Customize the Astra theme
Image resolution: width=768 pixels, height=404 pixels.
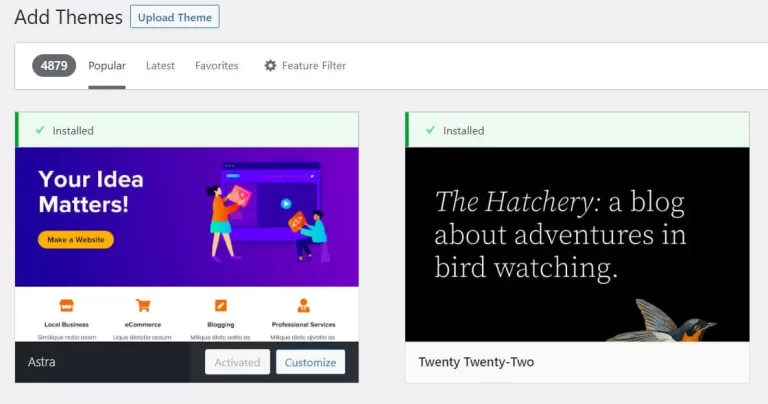coord(311,362)
